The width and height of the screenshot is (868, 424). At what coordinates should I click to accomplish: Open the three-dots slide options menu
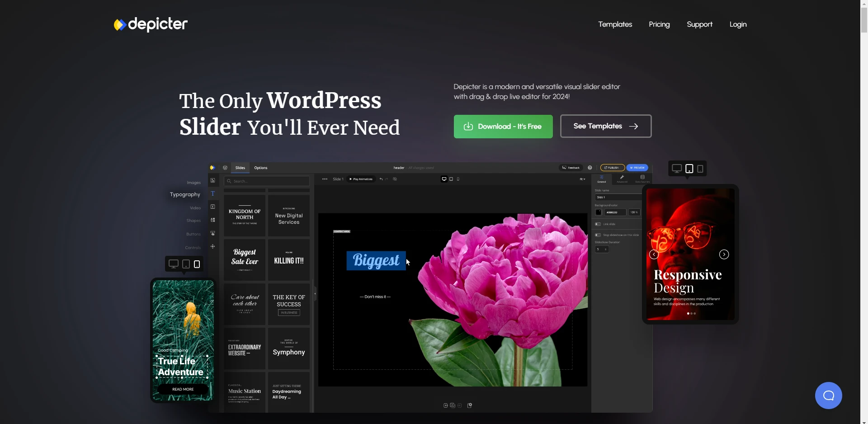(325, 179)
